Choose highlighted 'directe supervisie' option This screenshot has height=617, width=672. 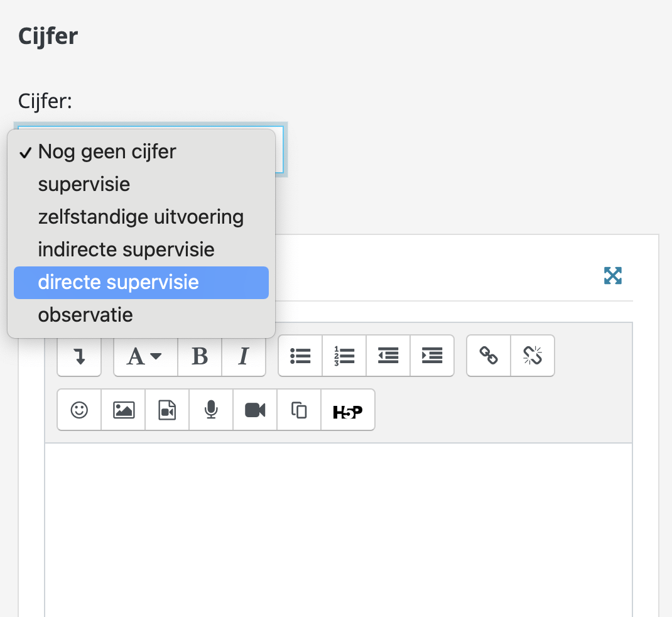point(141,283)
